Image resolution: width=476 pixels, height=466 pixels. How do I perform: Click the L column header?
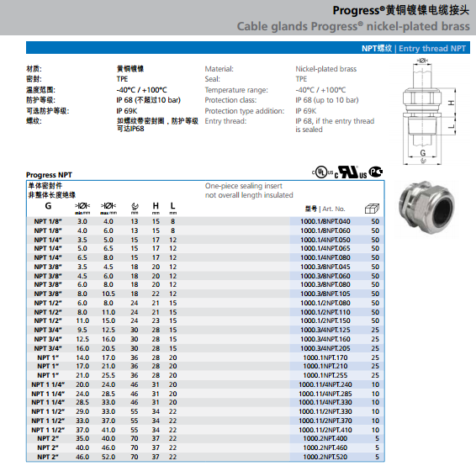[x=172, y=206]
